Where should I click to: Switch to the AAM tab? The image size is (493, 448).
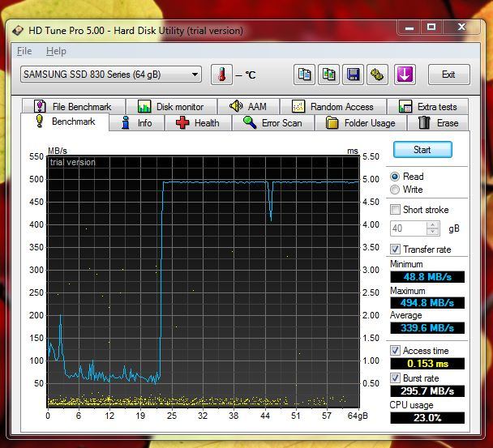(x=248, y=106)
